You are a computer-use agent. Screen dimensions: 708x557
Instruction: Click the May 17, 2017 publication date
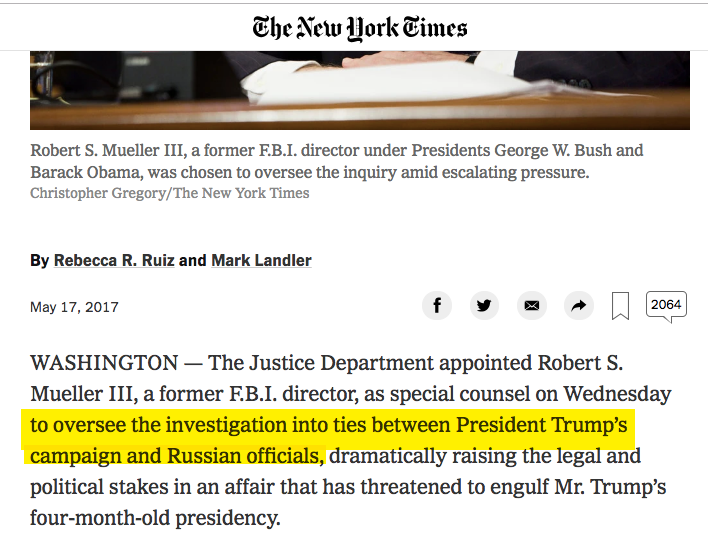point(74,307)
